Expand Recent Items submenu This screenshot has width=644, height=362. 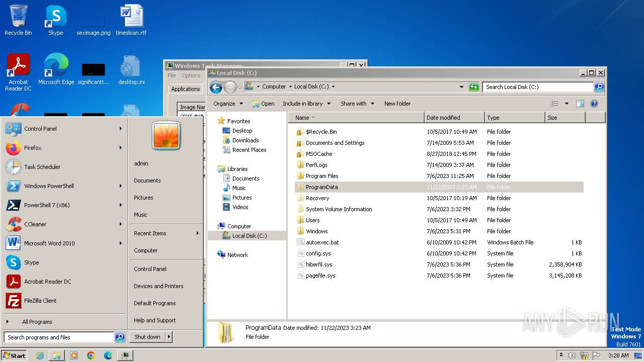166,233
